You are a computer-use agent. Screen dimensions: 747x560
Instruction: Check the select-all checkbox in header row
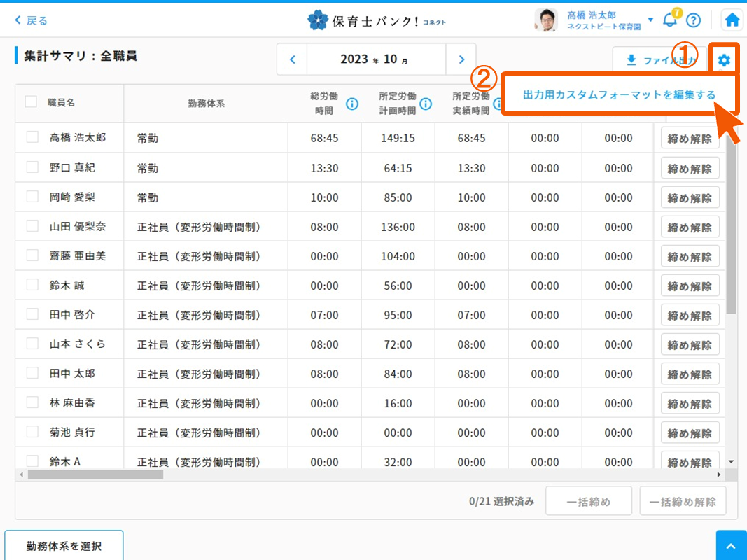coord(31,101)
